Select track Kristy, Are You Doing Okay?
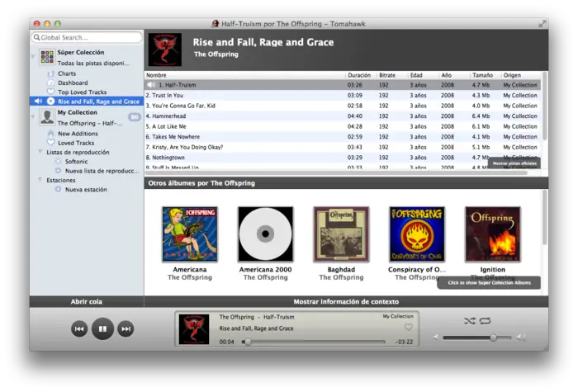 pyautogui.click(x=343, y=147)
